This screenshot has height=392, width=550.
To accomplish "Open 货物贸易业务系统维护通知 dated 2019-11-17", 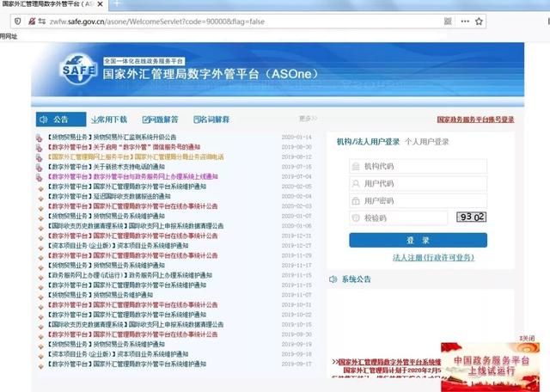I will click(x=107, y=266).
